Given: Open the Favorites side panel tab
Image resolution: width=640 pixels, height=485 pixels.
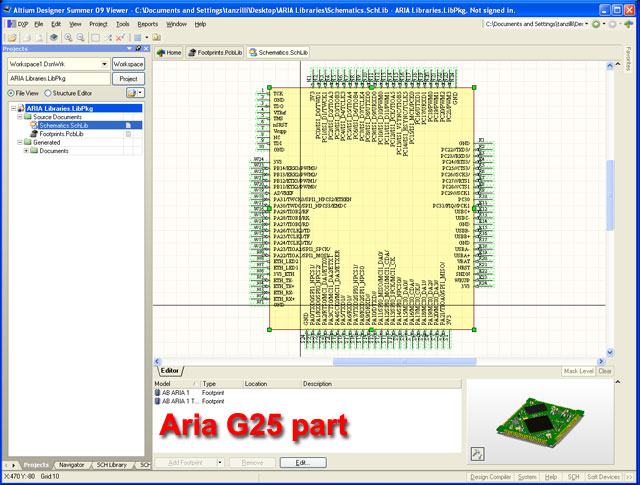Looking at the screenshot, I should click(x=629, y=59).
